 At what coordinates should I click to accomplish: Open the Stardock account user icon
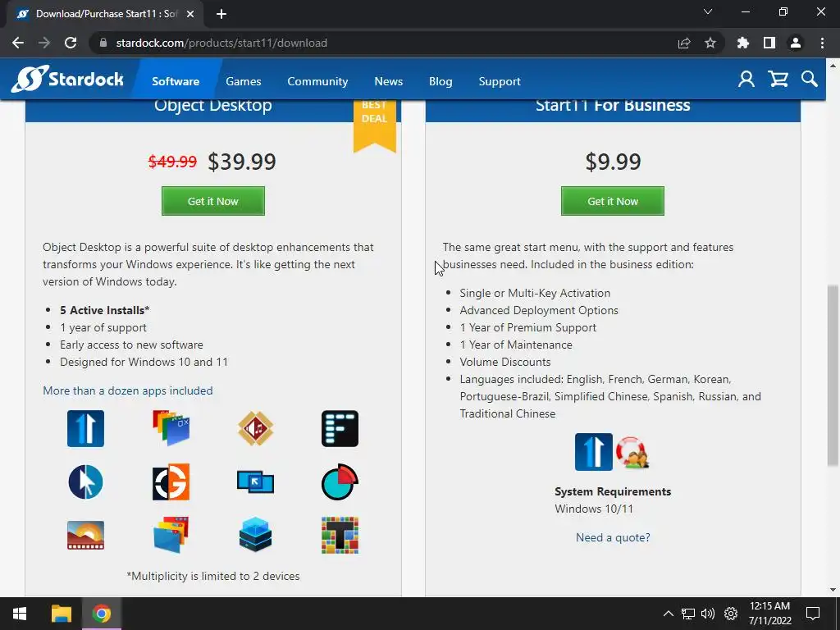point(746,80)
